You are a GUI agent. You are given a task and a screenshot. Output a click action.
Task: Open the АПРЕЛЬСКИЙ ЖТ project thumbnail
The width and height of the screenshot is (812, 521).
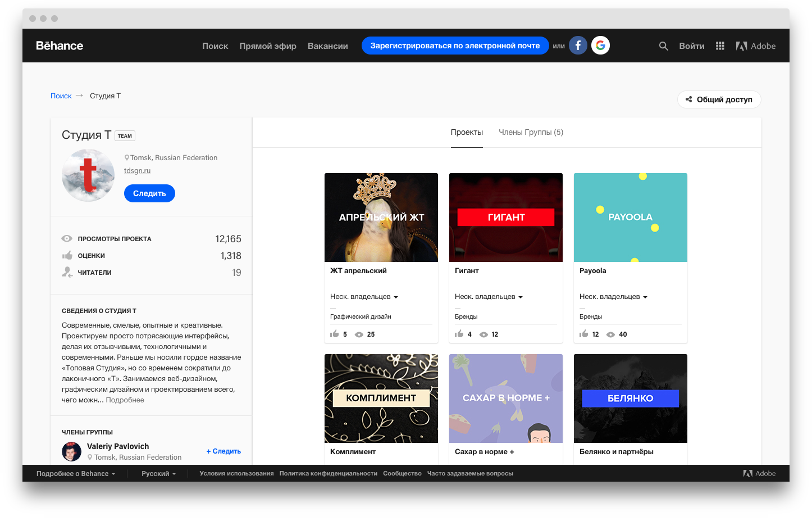tap(381, 218)
